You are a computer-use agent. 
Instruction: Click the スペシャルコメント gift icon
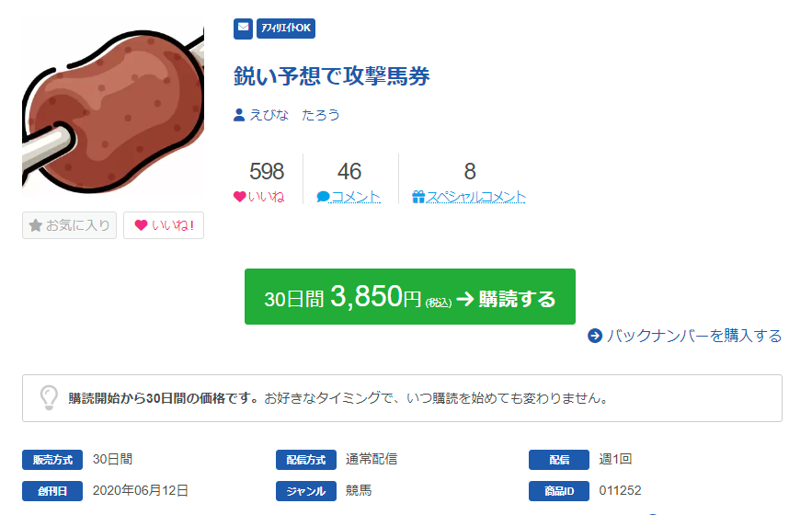click(x=418, y=197)
